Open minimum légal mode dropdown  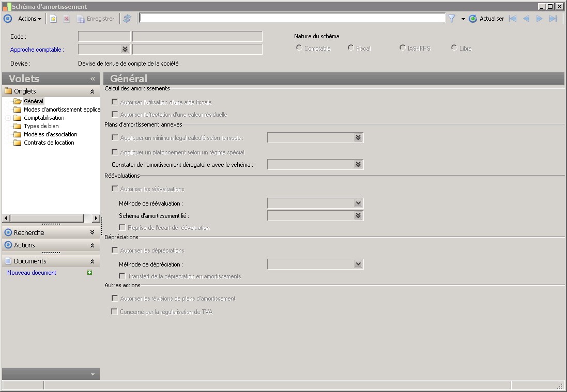point(358,137)
